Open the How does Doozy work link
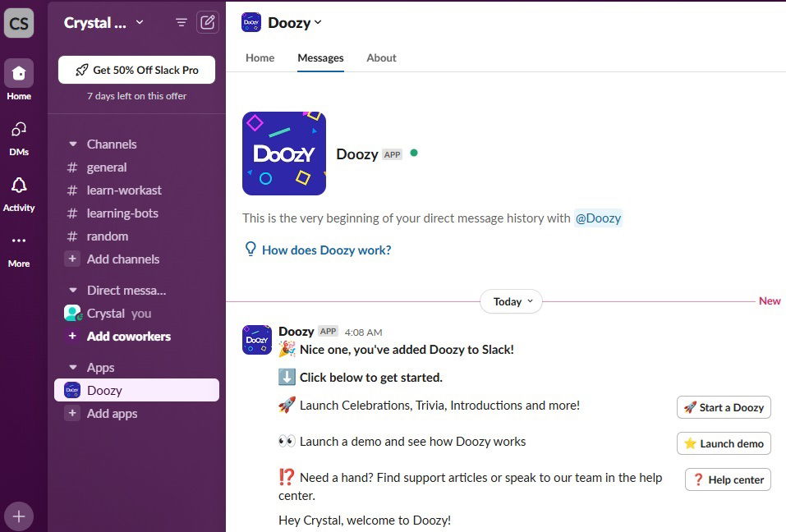Screen dimensions: 786x532 [326, 250]
